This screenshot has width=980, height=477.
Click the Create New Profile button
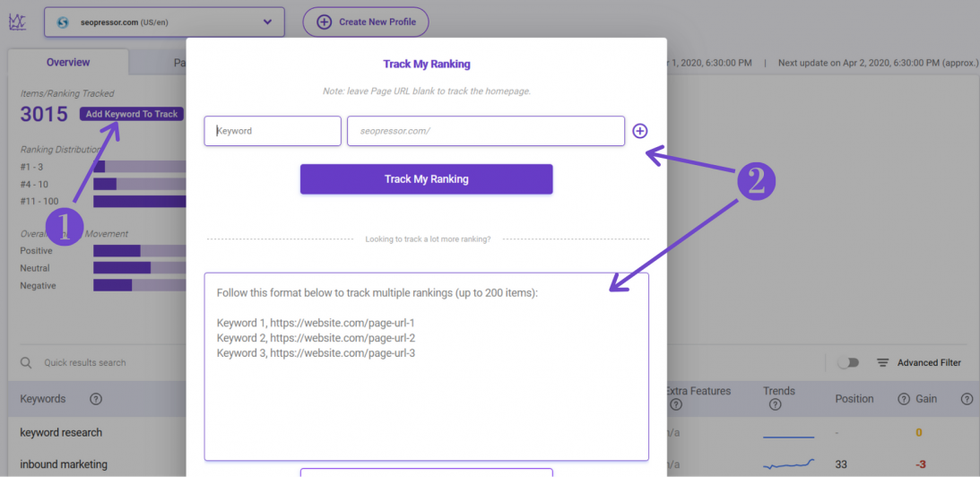(366, 22)
